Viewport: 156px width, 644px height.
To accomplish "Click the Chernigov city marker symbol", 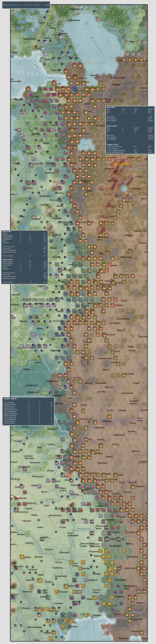I will click(x=89, y=422).
